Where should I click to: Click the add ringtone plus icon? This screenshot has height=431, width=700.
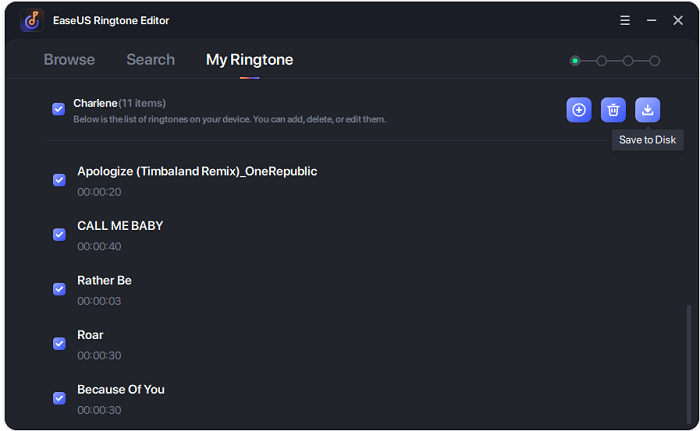(579, 110)
